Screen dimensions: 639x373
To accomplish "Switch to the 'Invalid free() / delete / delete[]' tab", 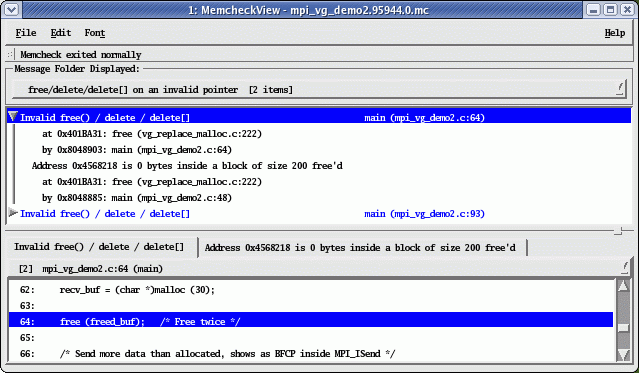I will [99, 247].
